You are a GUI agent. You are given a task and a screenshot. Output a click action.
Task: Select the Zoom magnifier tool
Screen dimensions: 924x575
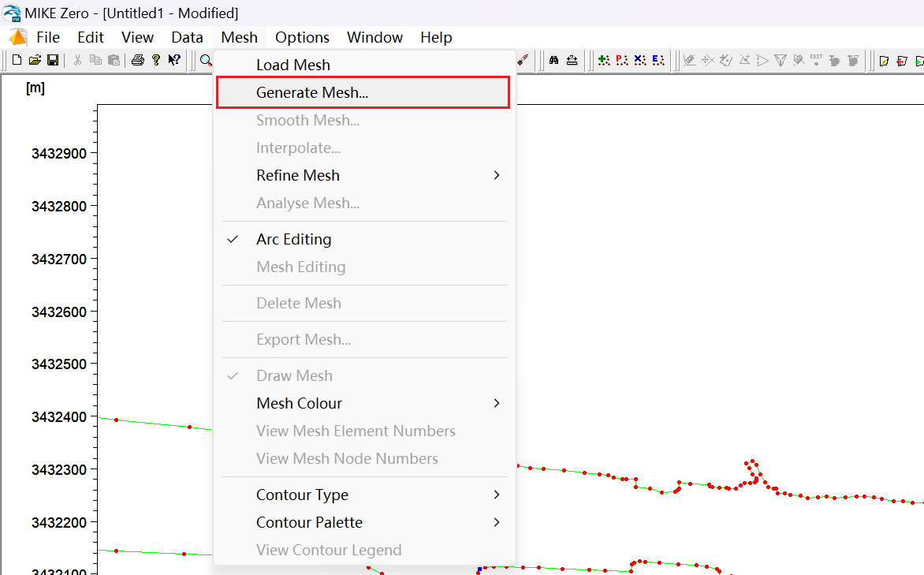click(205, 60)
